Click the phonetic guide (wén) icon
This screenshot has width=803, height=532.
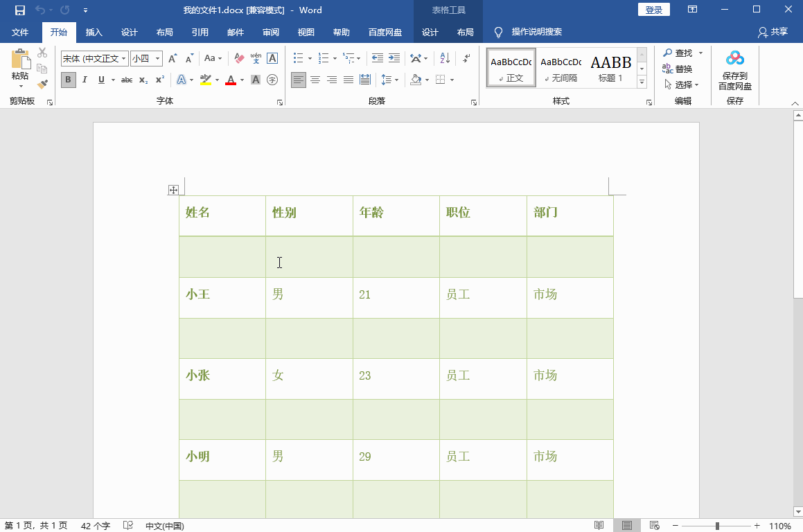256,58
